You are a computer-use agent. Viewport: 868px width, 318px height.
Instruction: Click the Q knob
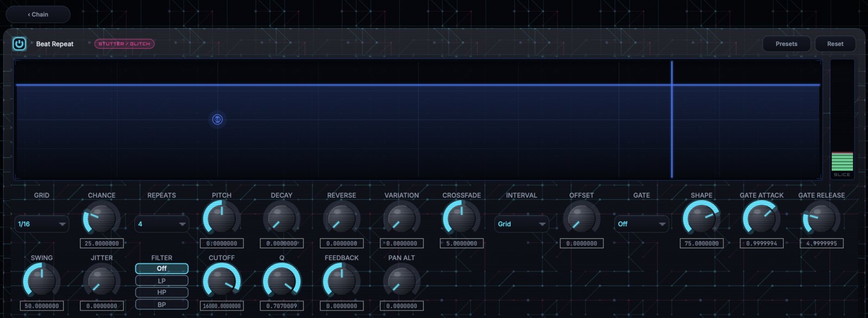point(282,281)
